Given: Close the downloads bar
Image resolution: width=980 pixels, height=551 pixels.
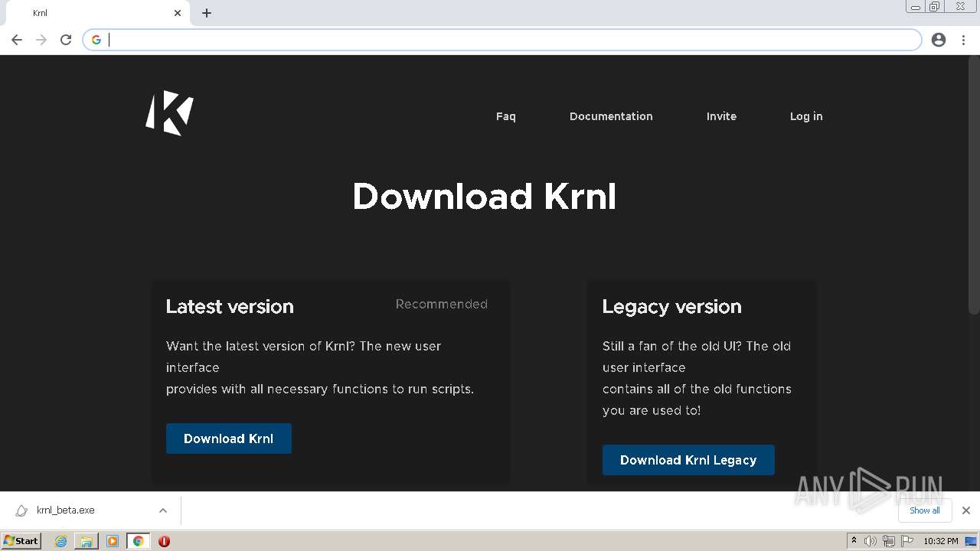Looking at the screenshot, I should point(966,510).
